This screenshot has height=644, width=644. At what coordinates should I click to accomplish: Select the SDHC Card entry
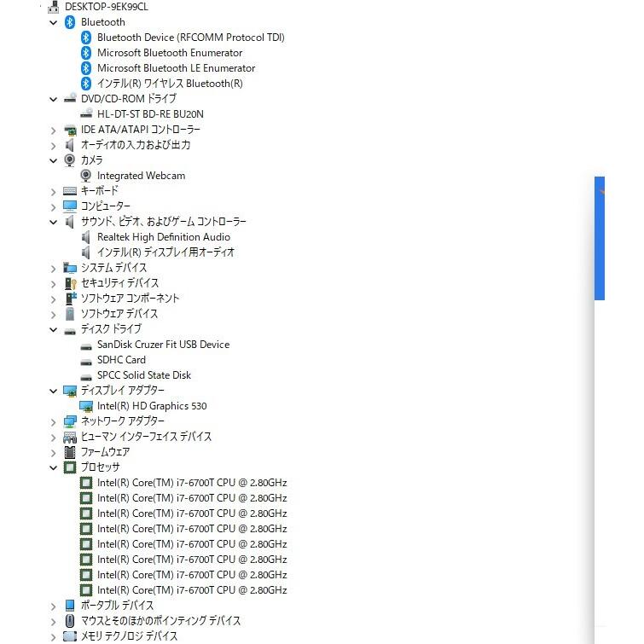(121, 360)
